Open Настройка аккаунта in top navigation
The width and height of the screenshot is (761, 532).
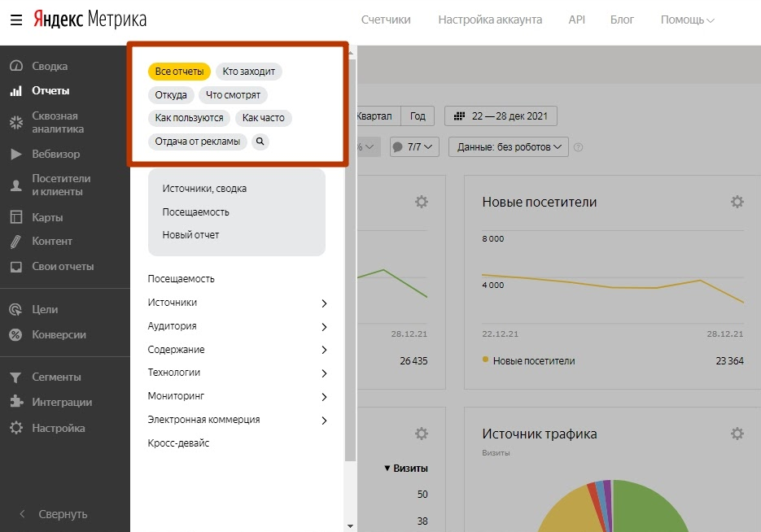click(490, 20)
